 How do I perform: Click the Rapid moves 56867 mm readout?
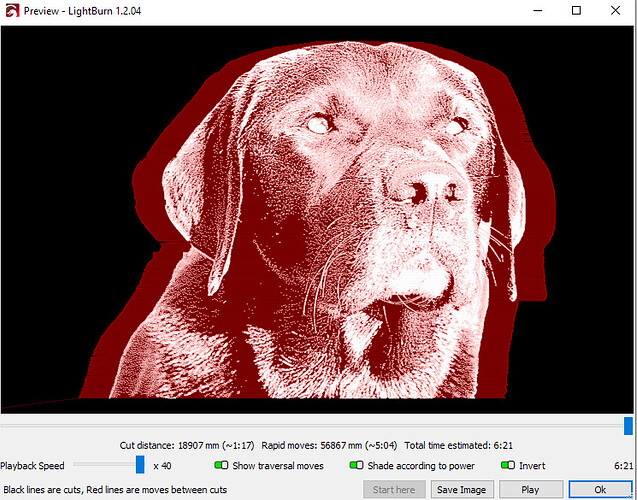(329, 446)
